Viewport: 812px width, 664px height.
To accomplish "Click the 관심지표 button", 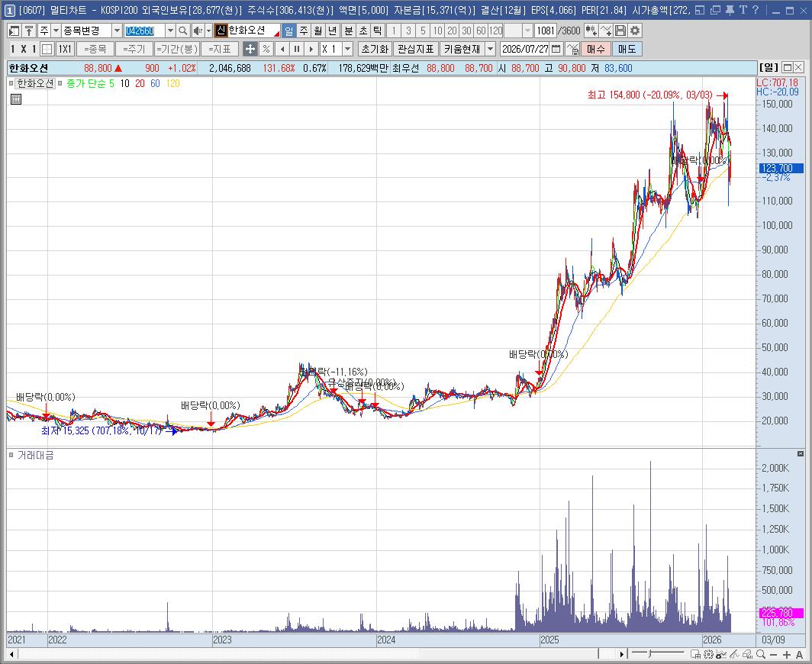I will 415,49.
